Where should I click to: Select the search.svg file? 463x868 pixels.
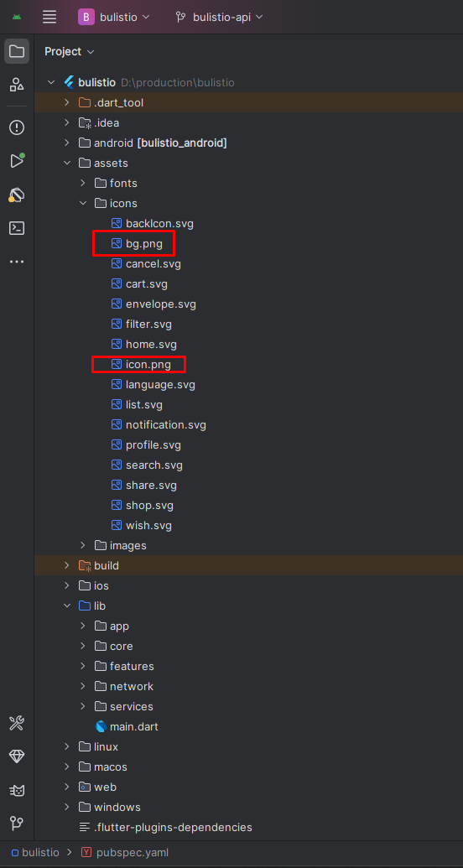(x=154, y=465)
